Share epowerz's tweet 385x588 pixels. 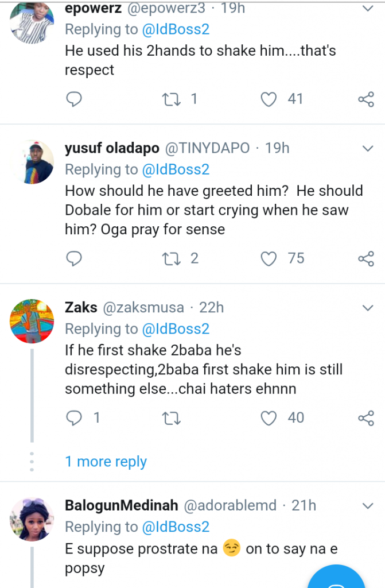366,99
